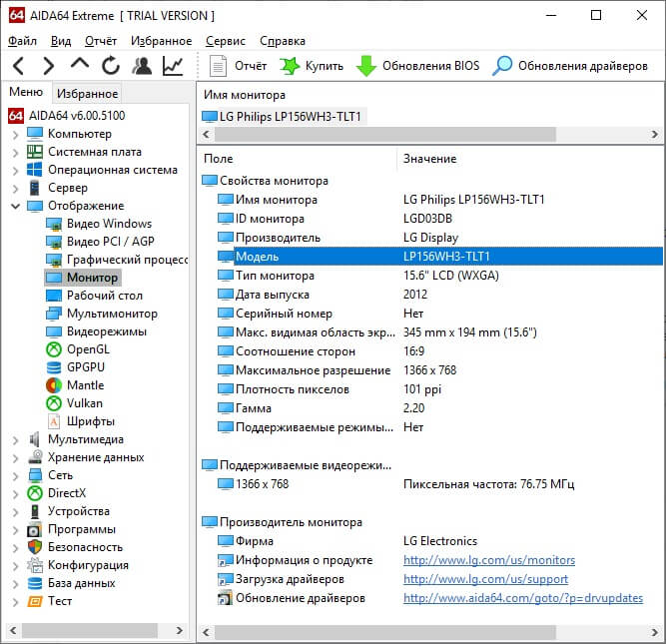This screenshot has width=666, height=644.
Task: Select Устройства tree item
Action: click(68, 511)
